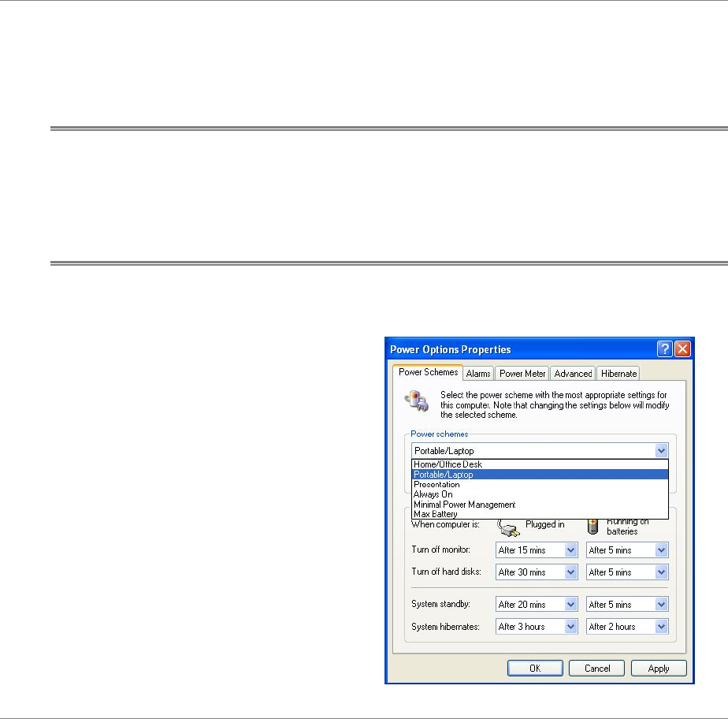Click the OK button
728x719 pixels.
pyautogui.click(x=535, y=669)
